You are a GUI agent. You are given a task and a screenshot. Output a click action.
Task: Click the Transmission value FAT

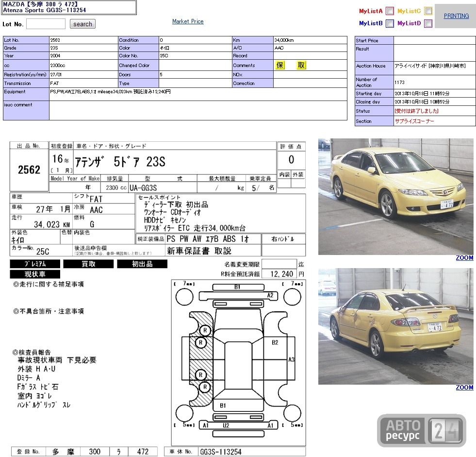tap(54, 83)
